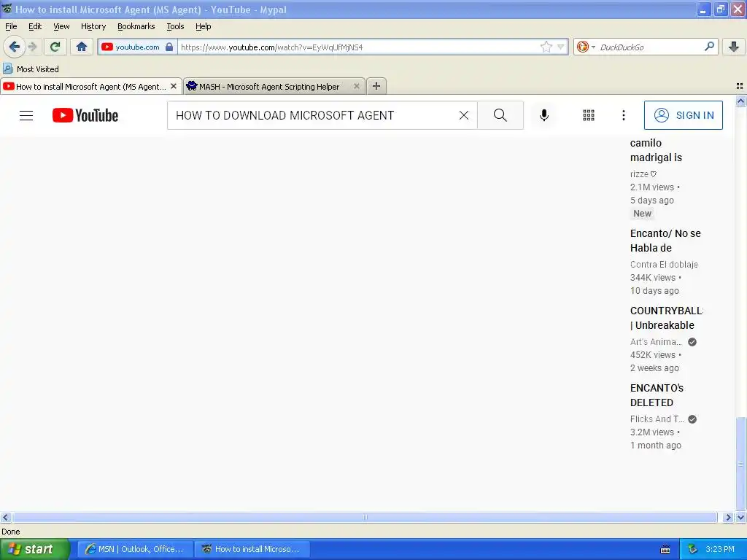
Task: Switch to MSN Outlook taskbar window
Action: pos(135,549)
